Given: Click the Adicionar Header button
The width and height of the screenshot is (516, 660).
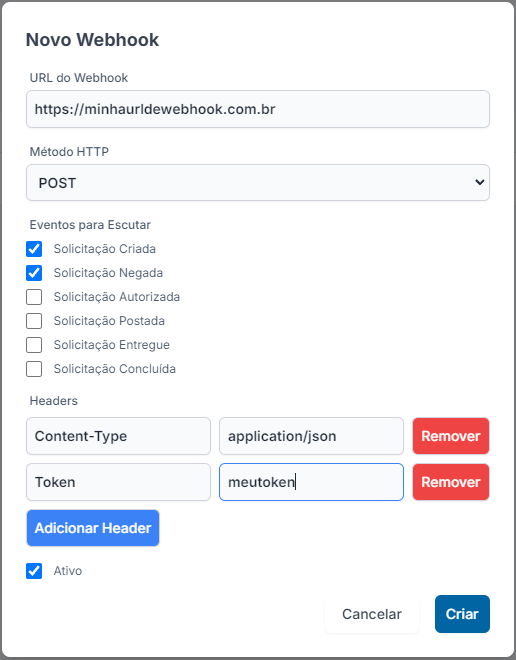Looking at the screenshot, I should click(x=93, y=528).
